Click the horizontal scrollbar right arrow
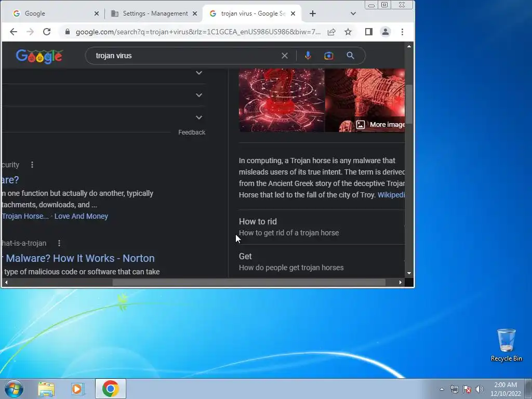532x399 pixels. 401,282
